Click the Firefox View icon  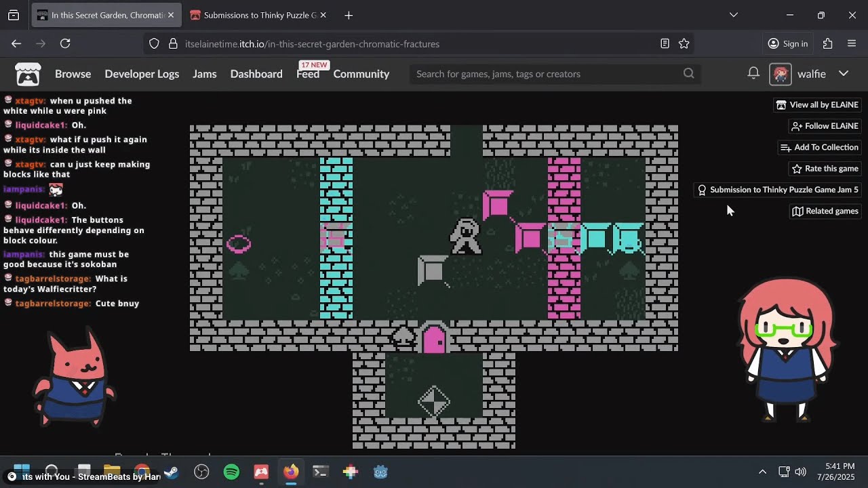[14, 15]
